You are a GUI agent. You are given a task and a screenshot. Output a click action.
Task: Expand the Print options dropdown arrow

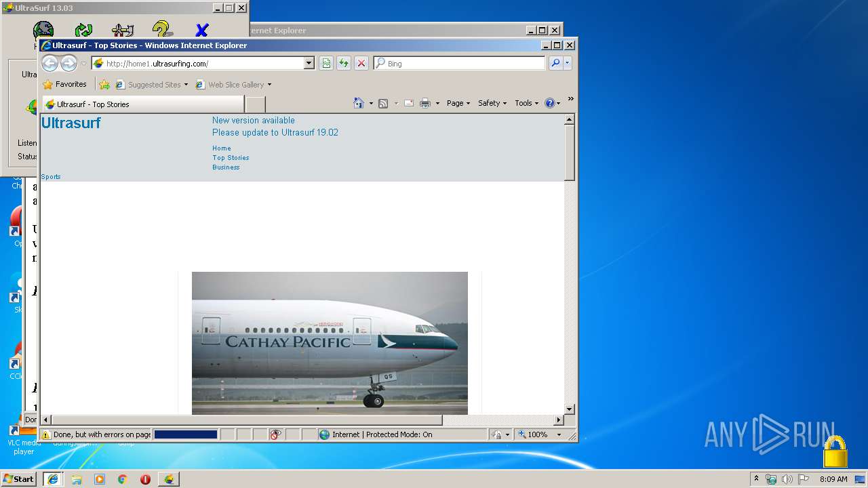437,104
